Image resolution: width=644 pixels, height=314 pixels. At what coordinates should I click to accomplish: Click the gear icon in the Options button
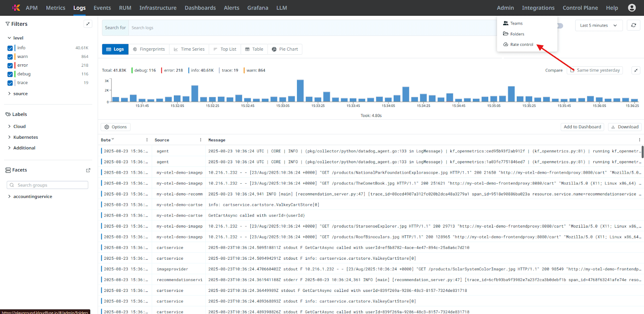click(x=107, y=127)
